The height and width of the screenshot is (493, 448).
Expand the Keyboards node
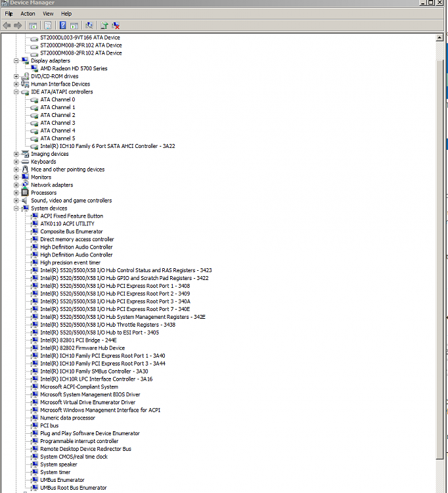[x=16, y=162]
